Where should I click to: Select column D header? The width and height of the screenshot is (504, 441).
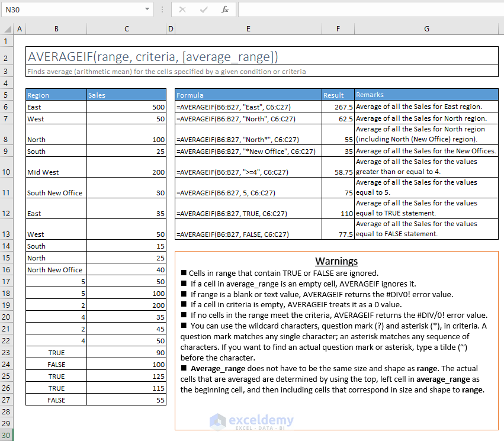pos(171,29)
